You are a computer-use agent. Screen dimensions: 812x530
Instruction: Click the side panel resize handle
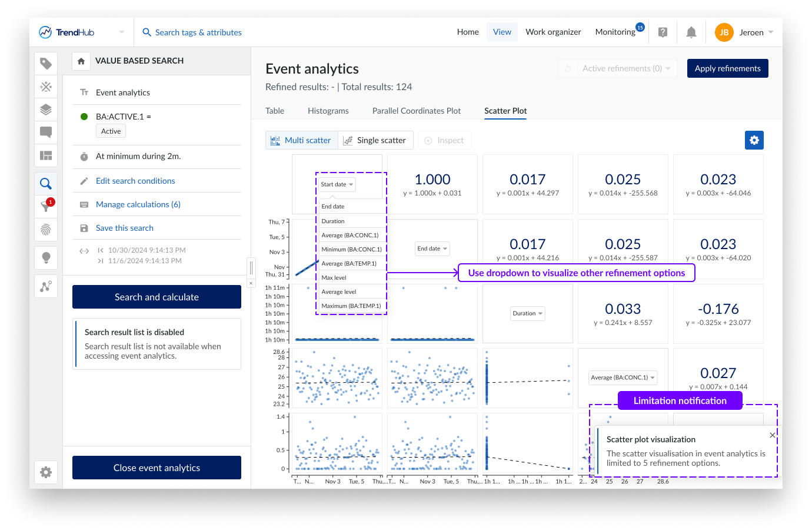click(x=251, y=267)
